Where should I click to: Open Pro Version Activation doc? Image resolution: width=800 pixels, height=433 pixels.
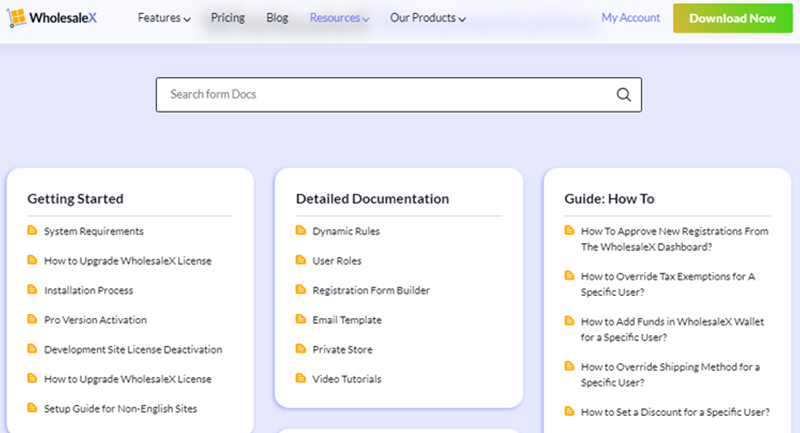[95, 320]
